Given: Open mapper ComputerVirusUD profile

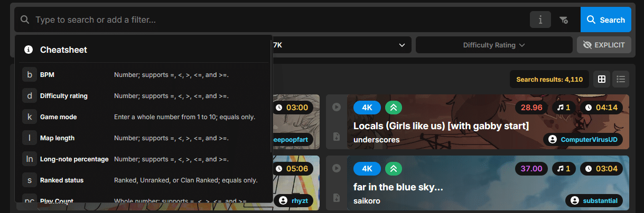Looking at the screenshot, I should tap(583, 140).
